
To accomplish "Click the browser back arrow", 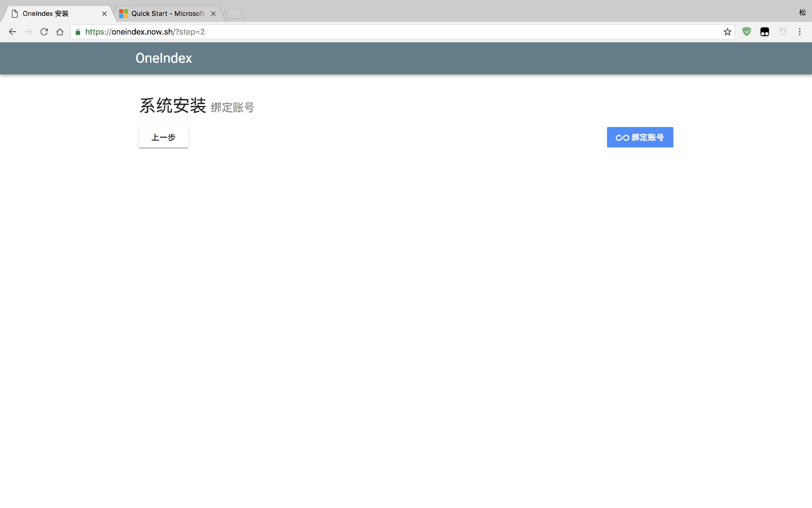I will (x=12, y=32).
